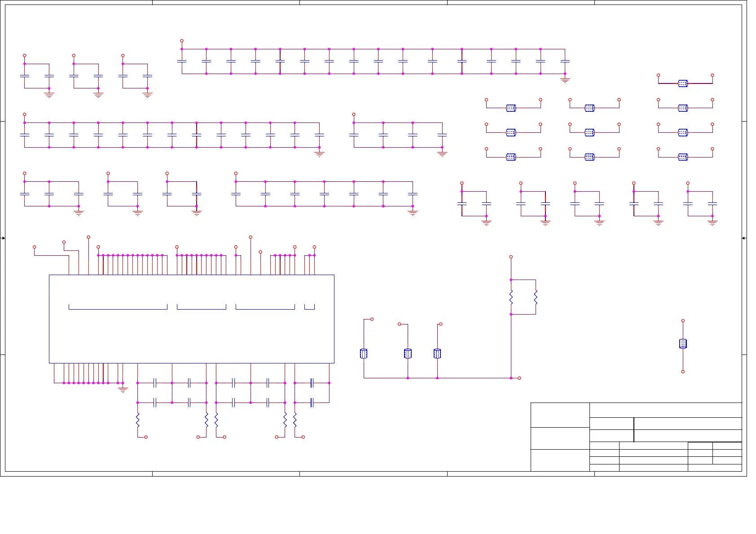Select the single ferrite bead above the bead grid

click(x=683, y=83)
